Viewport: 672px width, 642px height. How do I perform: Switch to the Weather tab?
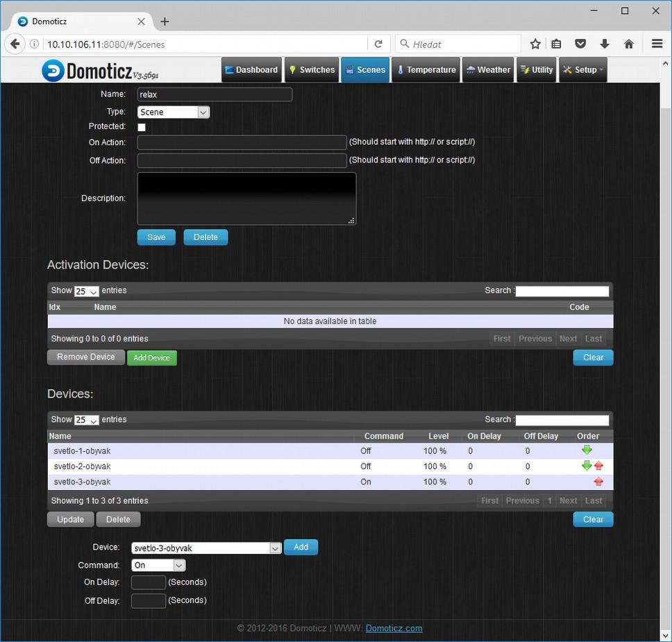(x=488, y=69)
